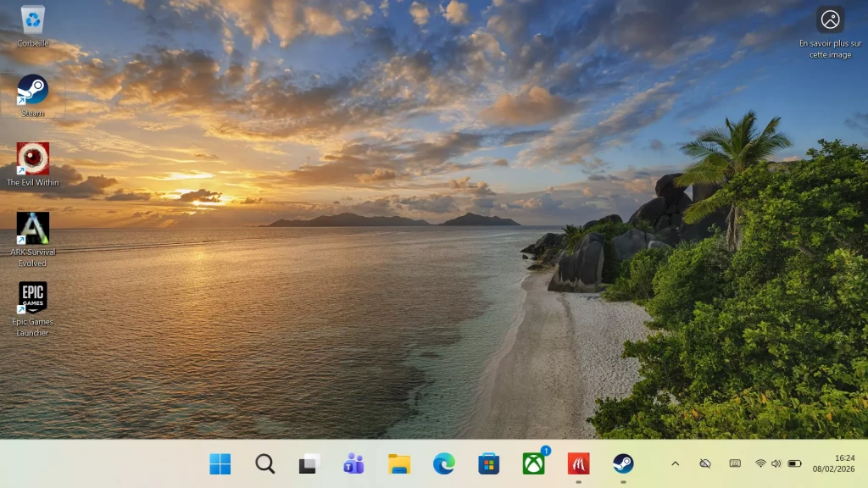Click the OneDrive cloud tray icon
Image resolution: width=868 pixels, height=488 pixels.
pos(705,463)
